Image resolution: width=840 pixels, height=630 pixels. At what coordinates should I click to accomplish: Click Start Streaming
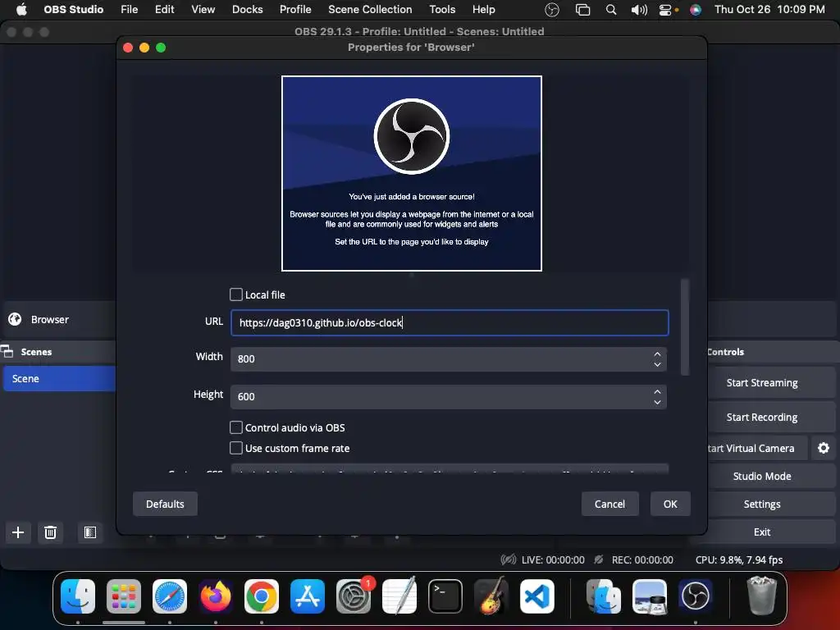point(762,382)
